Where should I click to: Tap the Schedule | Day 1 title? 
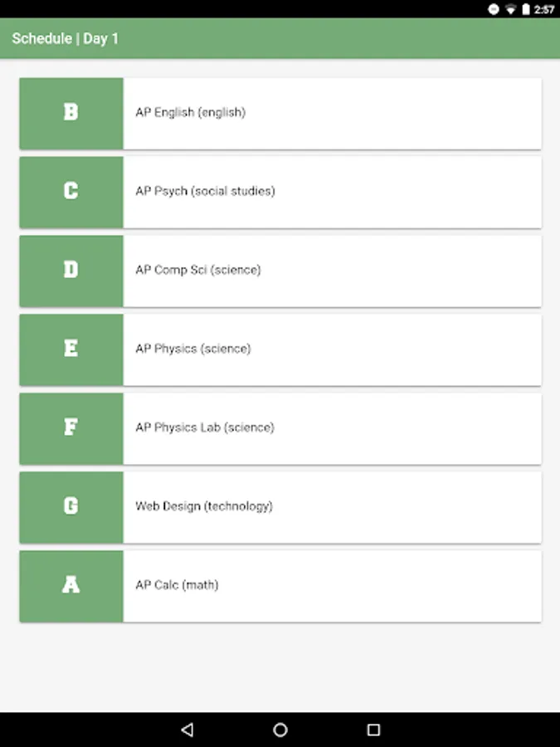pyautogui.click(x=66, y=39)
